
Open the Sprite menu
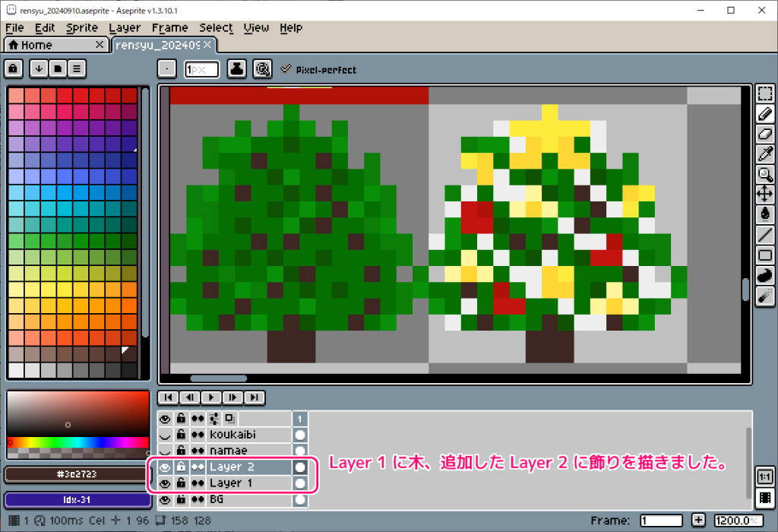click(x=81, y=28)
